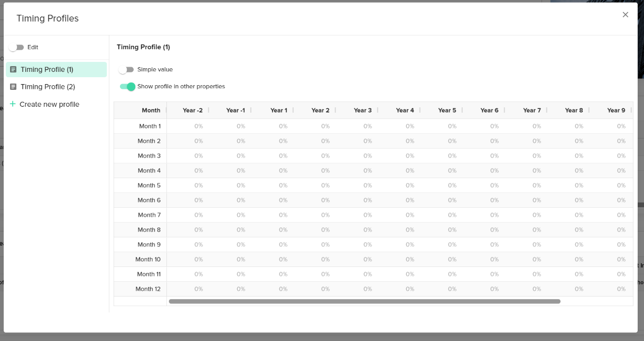Click the Month 1 Year -2 cell

tap(198, 126)
